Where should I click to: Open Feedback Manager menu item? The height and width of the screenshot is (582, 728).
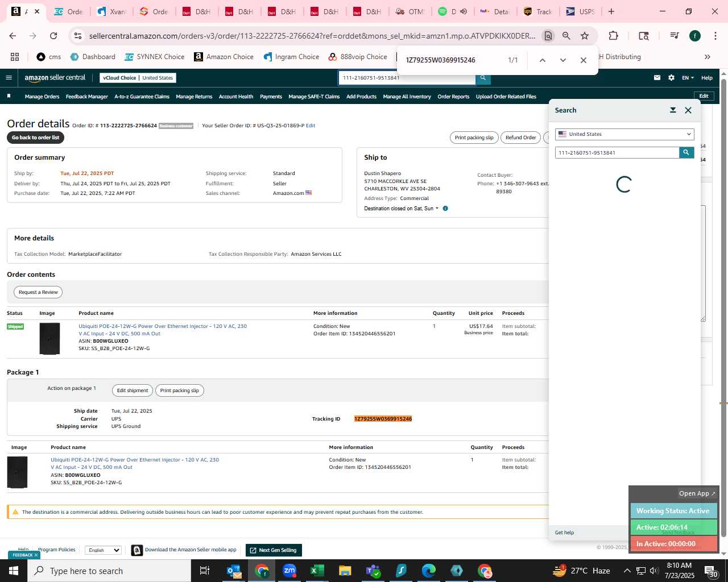click(x=86, y=97)
